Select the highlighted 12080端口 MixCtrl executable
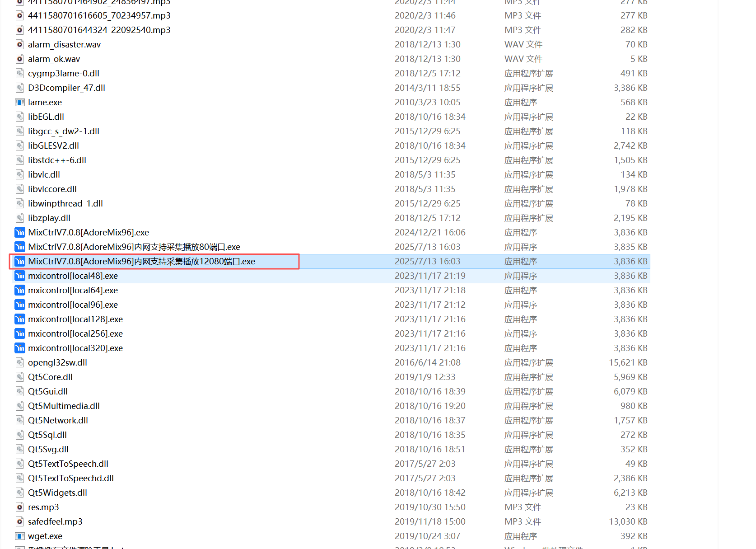Image resolution: width=756 pixels, height=549 pixels. tap(141, 262)
